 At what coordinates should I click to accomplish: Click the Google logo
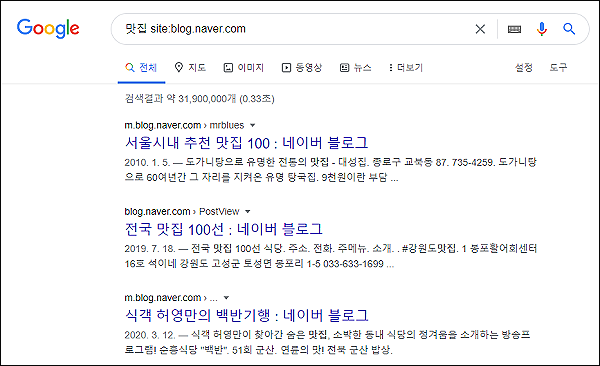pos(48,28)
